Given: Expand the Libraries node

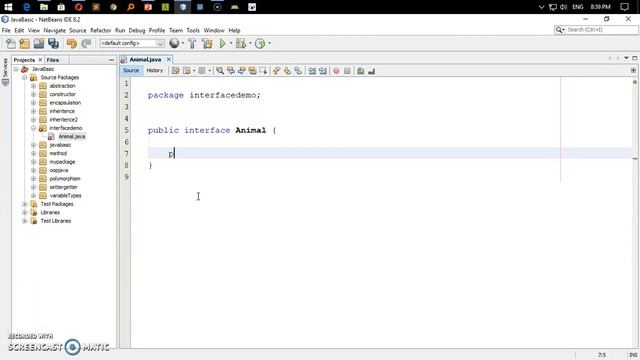Looking at the screenshot, I should (x=25, y=213).
